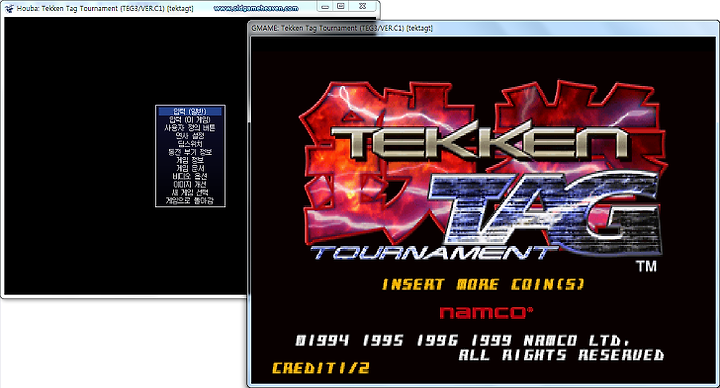Select 입력 (일반) general input menu entry
The width and height of the screenshot is (720, 388).
point(190,111)
